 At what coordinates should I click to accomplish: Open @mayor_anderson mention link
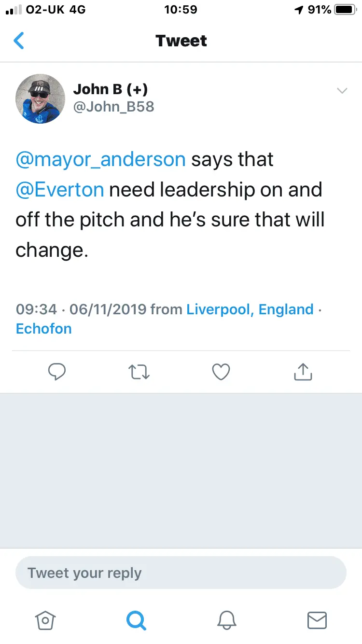100,159
